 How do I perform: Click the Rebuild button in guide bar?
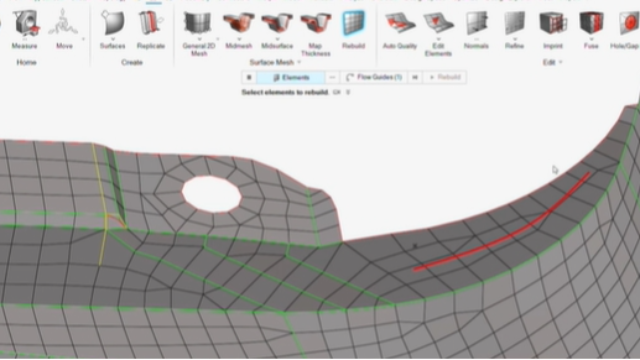pos(444,77)
